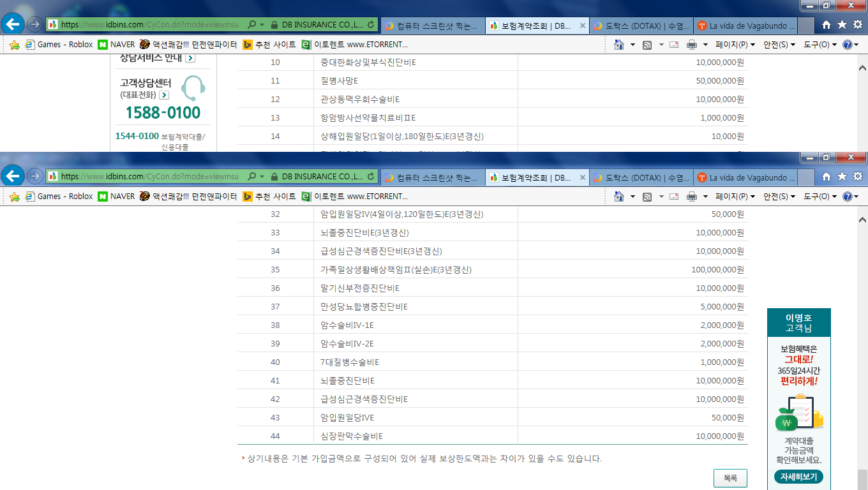The height and width of the screenshot is (490, 868).
Task: Open home page from the top window's star-gear group
Action: click(827, 24)
